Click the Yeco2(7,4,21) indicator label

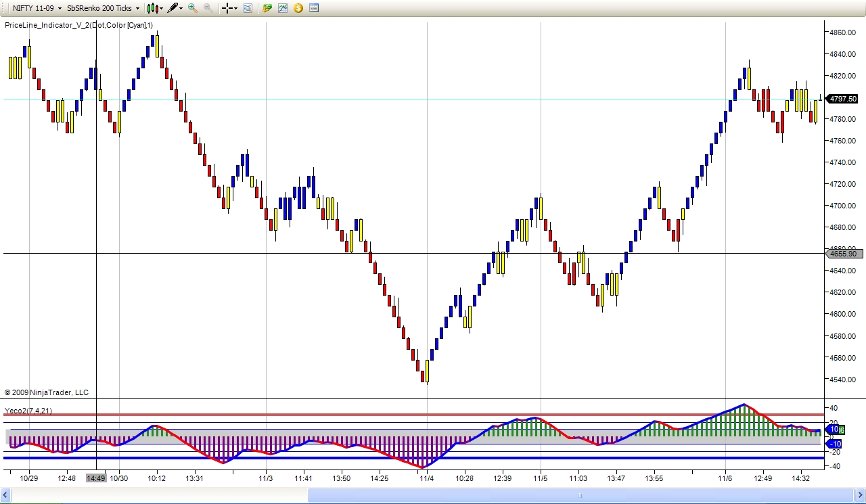pos(28,411)
